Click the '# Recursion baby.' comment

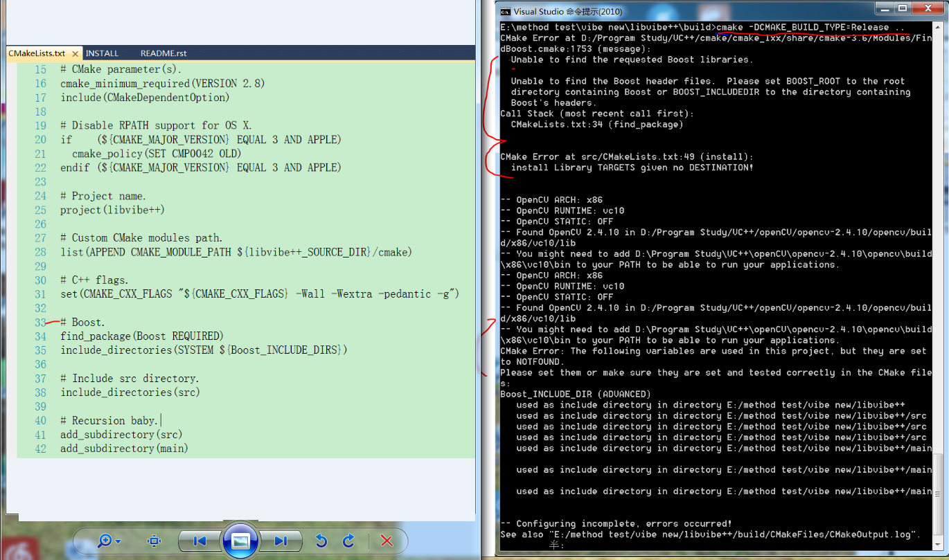[109, 421]
